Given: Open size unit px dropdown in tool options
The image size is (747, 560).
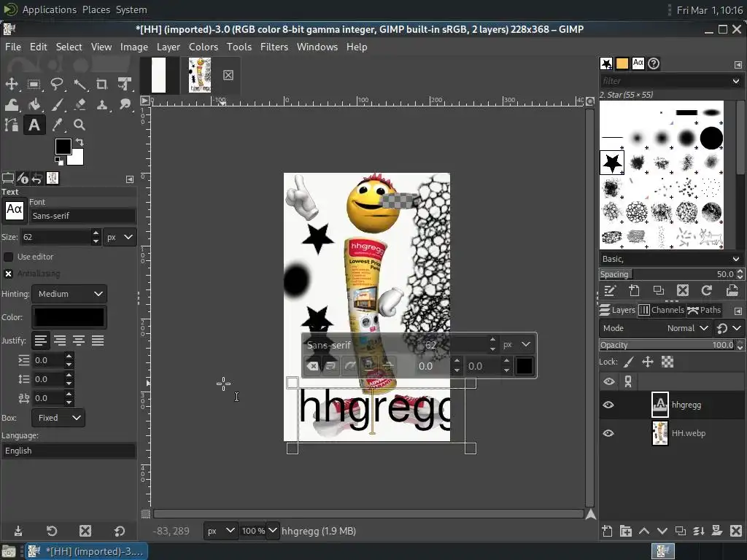Looking at the screenshot, I should click(x=120, y=237).
